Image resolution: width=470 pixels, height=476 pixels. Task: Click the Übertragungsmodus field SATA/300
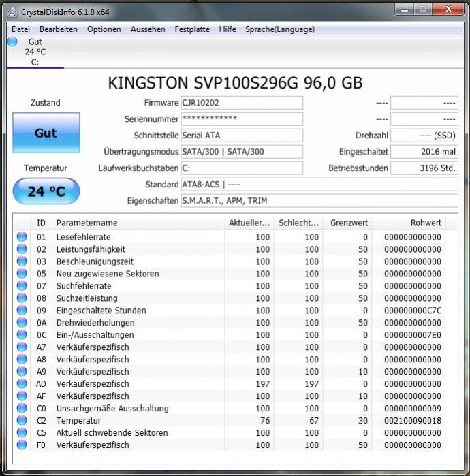tap(242, 152)
